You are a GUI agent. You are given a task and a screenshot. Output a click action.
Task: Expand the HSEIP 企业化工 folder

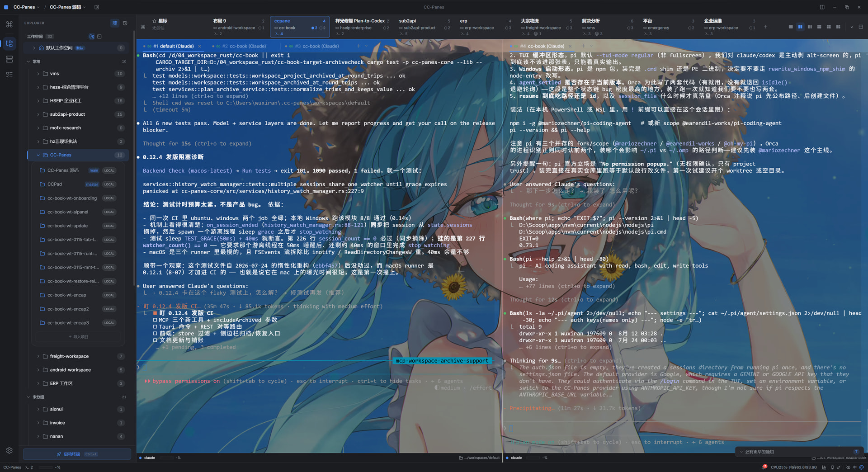(x=38, y=101)
